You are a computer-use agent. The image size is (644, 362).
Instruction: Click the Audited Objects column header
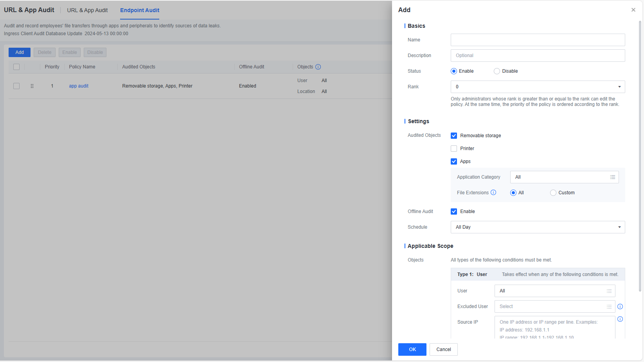point(139,67)
